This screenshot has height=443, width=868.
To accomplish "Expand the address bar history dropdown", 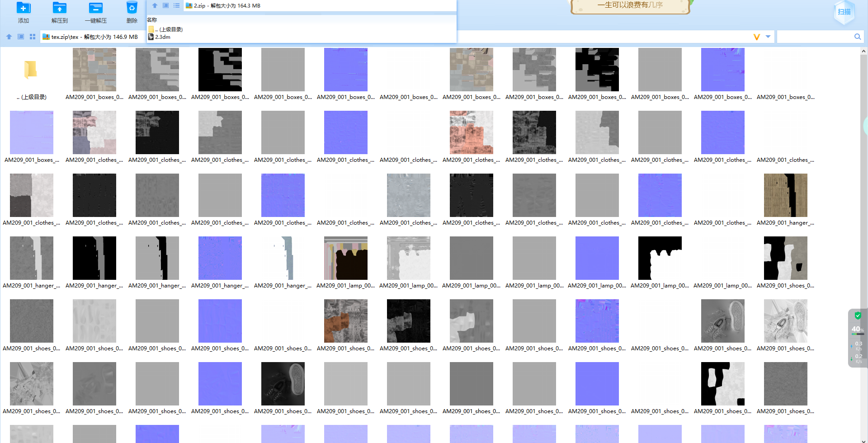I will pos(768,37).
